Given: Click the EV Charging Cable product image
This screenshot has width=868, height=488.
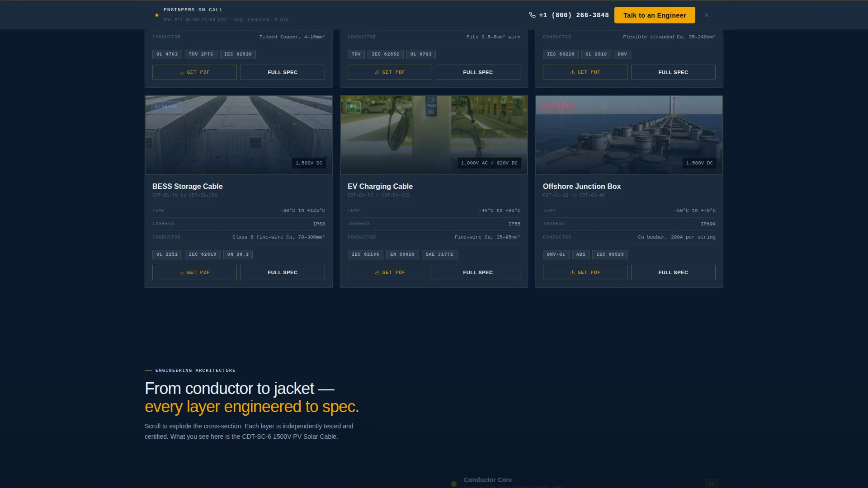Looking at the screenshot, I should coord(434,135).
